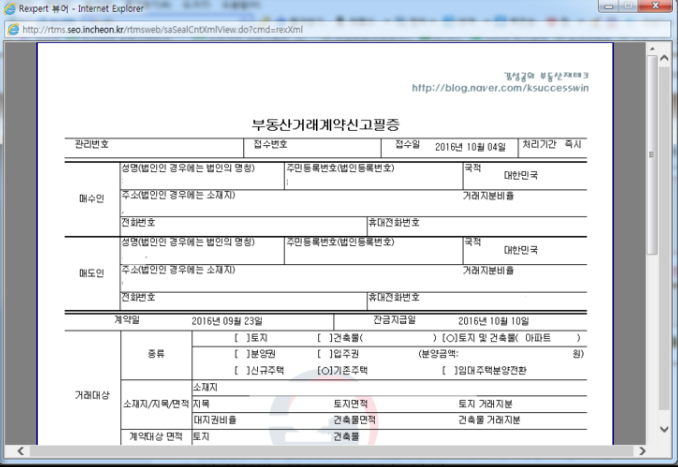Click the Internet Explorer icon in title bar

[x=10, y=9]
